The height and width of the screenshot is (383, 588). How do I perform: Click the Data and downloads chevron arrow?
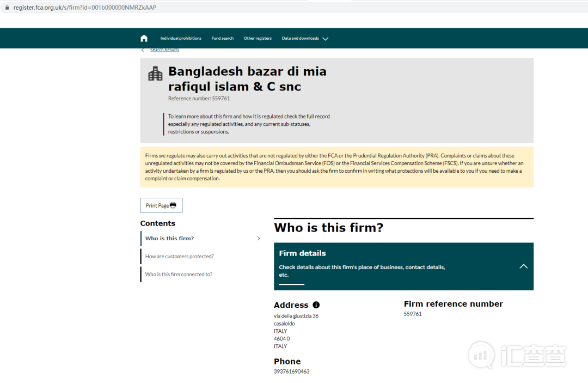[326, 39]
